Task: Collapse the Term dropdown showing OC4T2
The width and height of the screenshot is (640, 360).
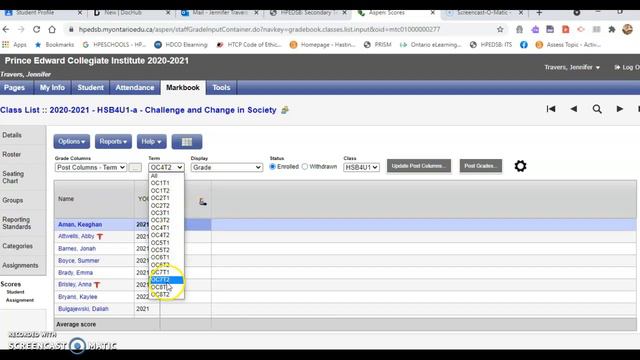Action: click(166, 167)
